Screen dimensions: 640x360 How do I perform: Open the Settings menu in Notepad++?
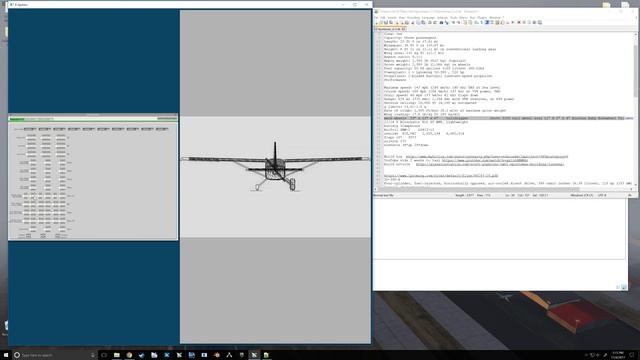(442, 18)
